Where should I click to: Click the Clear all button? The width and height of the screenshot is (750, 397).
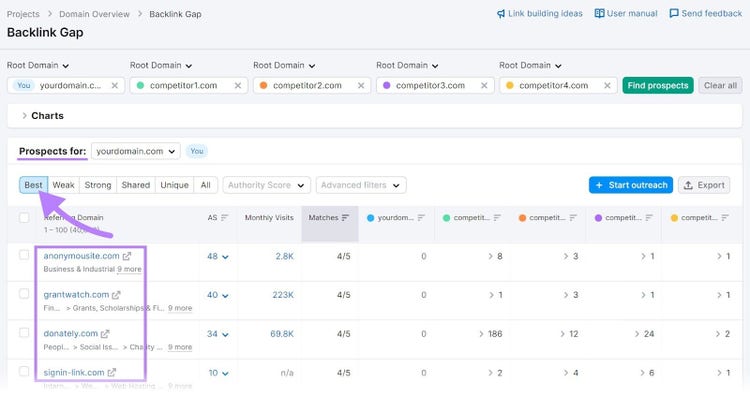720,86
